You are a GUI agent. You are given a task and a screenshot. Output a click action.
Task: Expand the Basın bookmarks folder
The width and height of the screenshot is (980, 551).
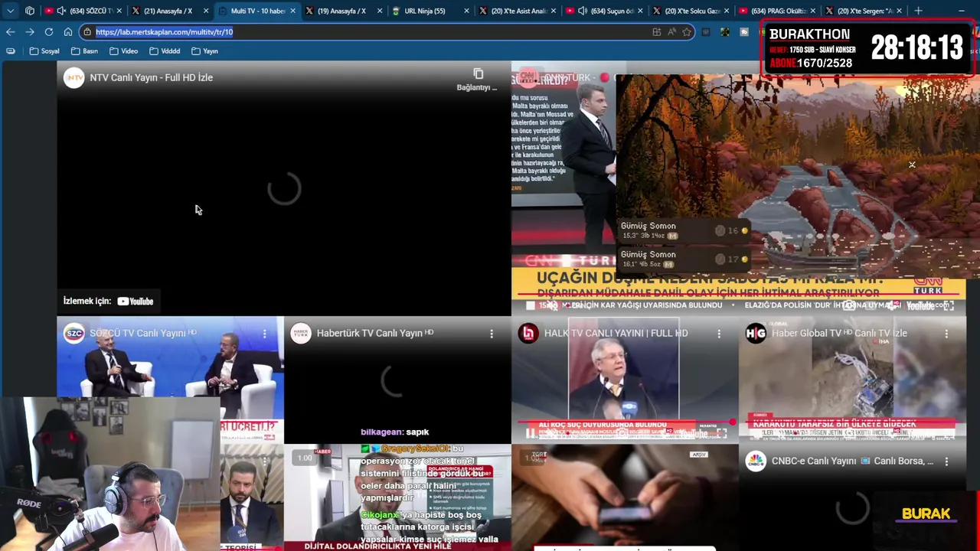tap(84, 51)
